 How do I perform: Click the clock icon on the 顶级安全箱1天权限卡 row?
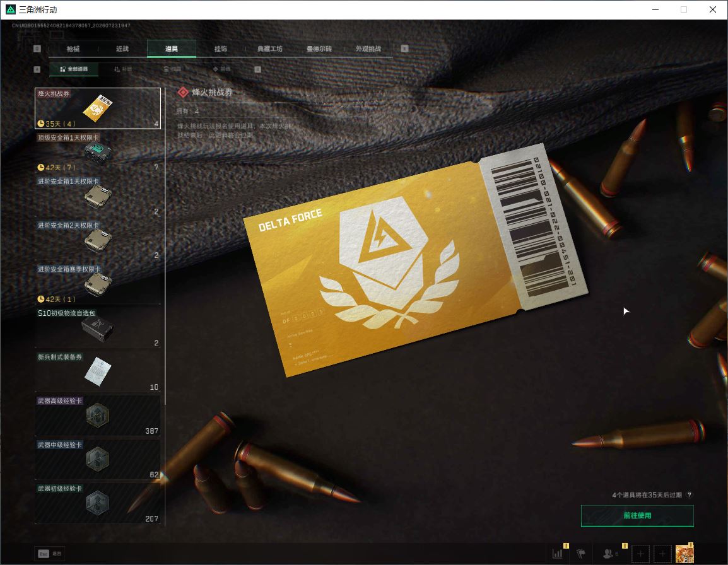pyautogui.click(x=41, y=168)
